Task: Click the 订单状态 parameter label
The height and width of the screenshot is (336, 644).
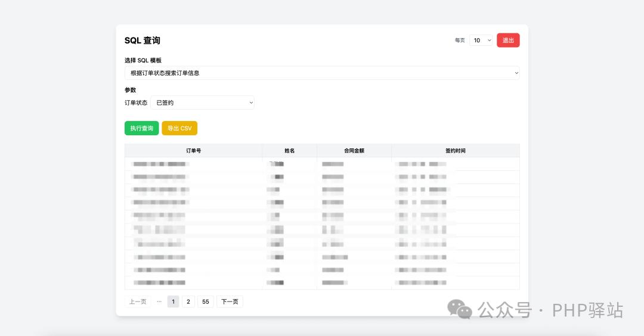Action: (136, 102)
